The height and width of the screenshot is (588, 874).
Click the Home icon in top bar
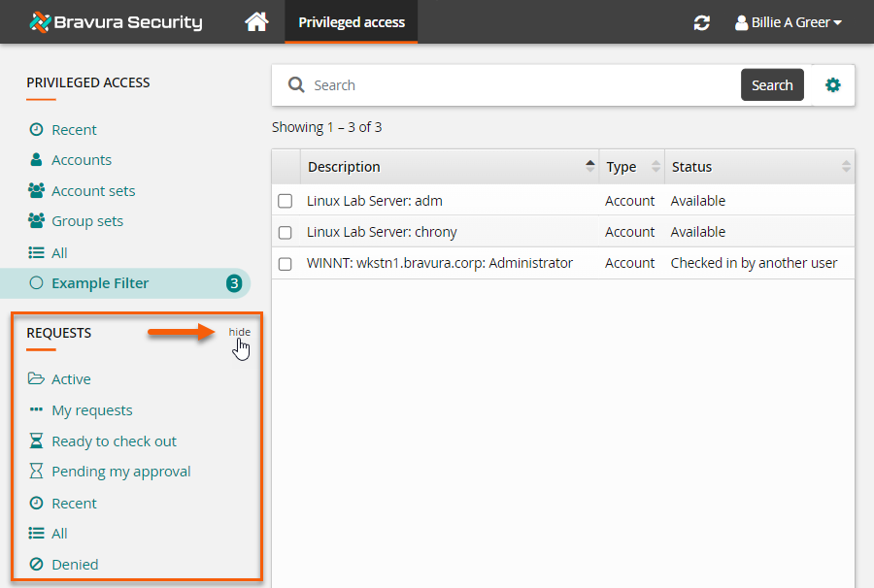tap(256, 21)
